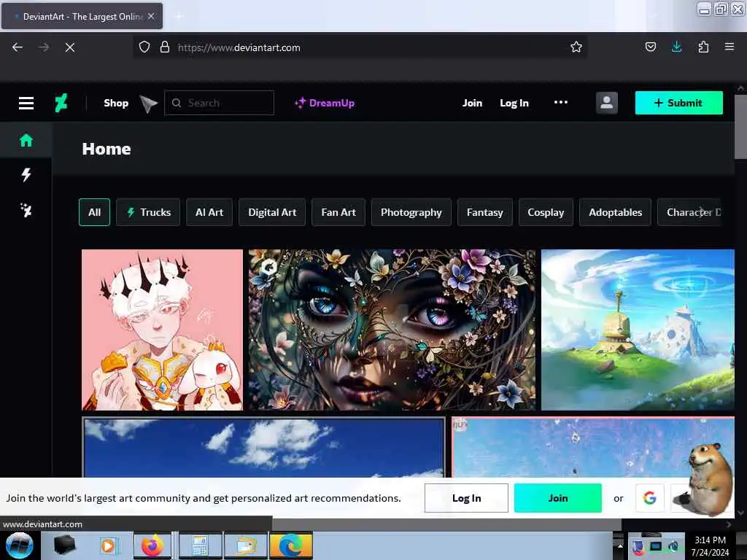Bookmark this page with the star

pos(576,47)
